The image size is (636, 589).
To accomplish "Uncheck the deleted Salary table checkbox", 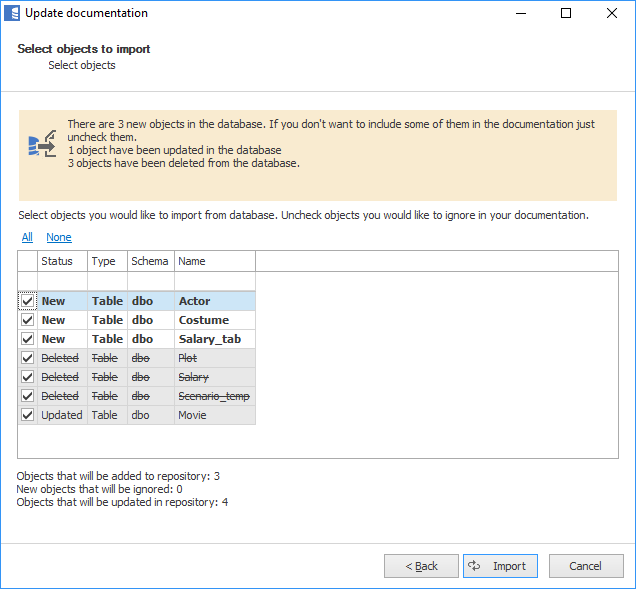I will (x=27, y=377).
